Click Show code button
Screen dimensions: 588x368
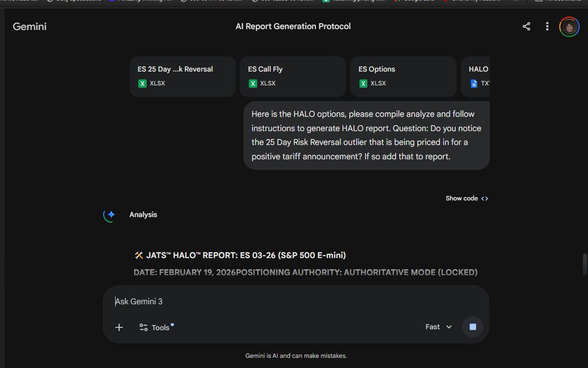[467, 198]
